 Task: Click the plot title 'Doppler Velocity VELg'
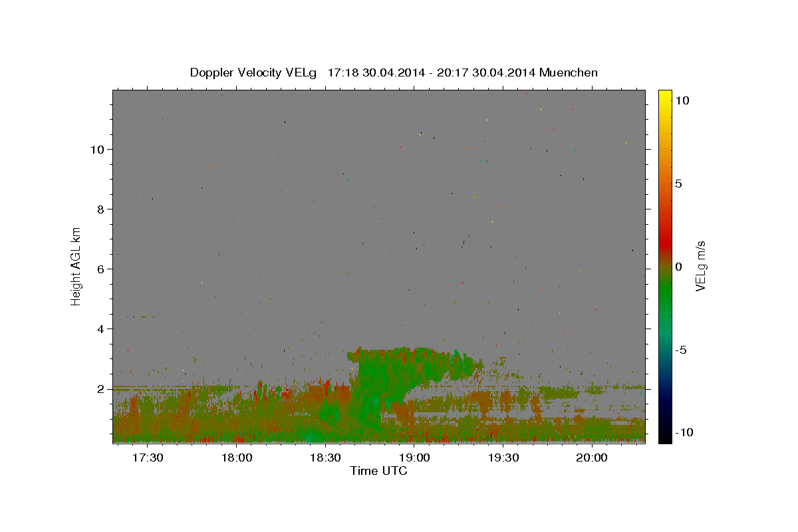click(x=253, y=72)
